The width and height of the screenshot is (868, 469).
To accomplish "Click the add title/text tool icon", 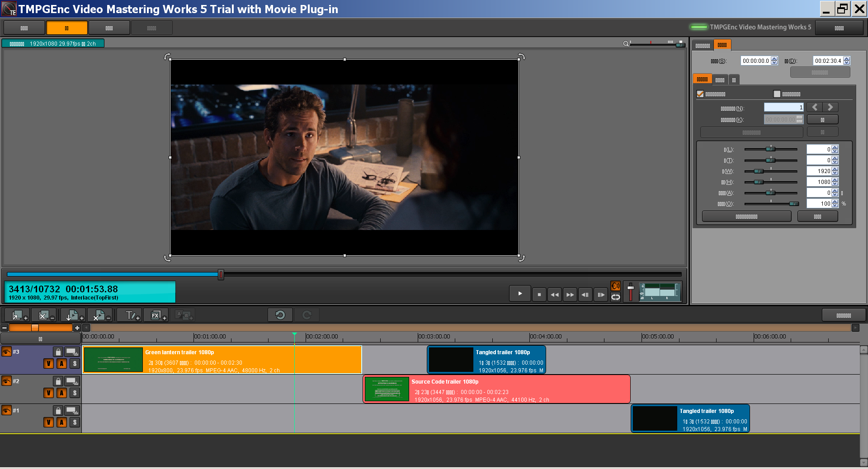I will pos(132,315).
